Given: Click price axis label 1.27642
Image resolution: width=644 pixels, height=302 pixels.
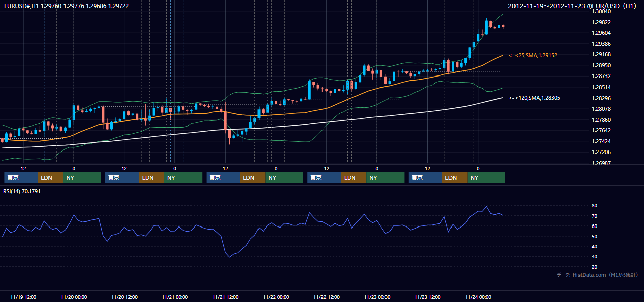Looking at the screenshot, I should click(x=602, y=130).
